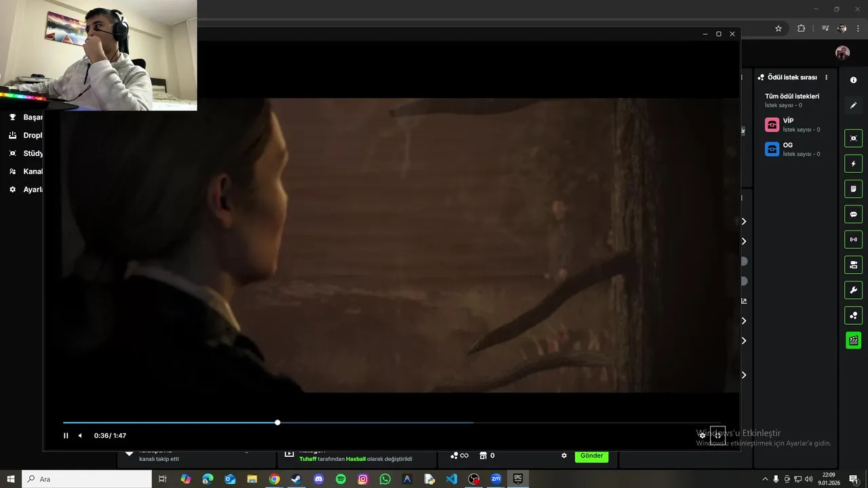Click the Gönder button

click(591, 455)
